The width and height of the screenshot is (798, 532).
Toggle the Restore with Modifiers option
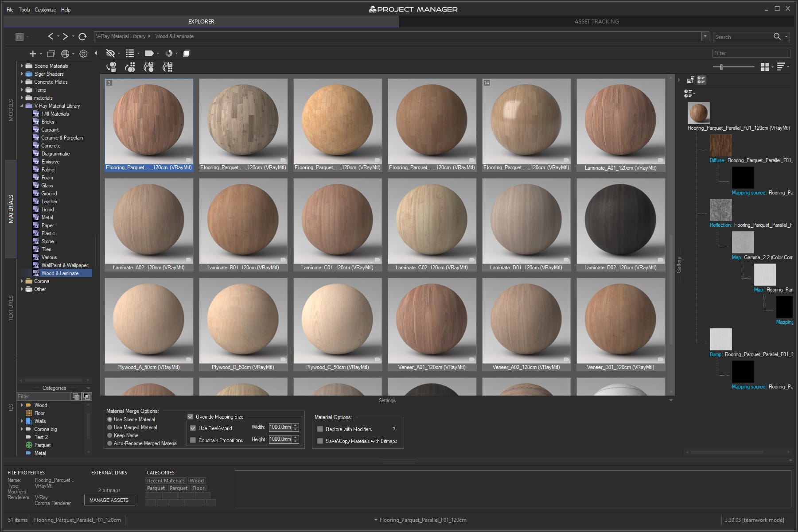coord(320,429)
